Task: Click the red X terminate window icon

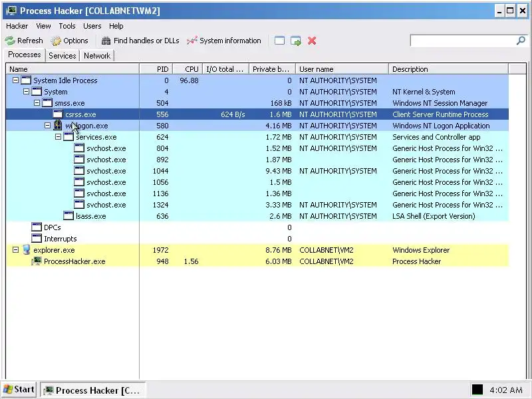Action: pos(312,41)
